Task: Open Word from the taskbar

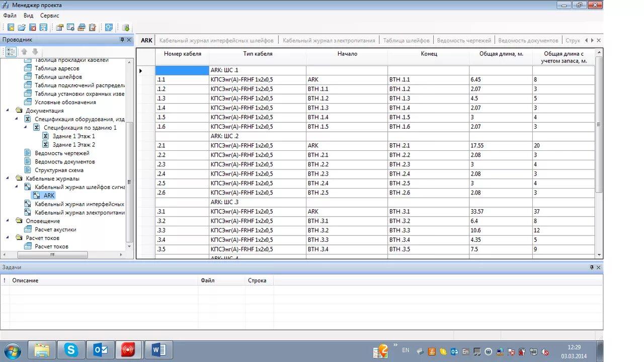Action: (158, 350)
